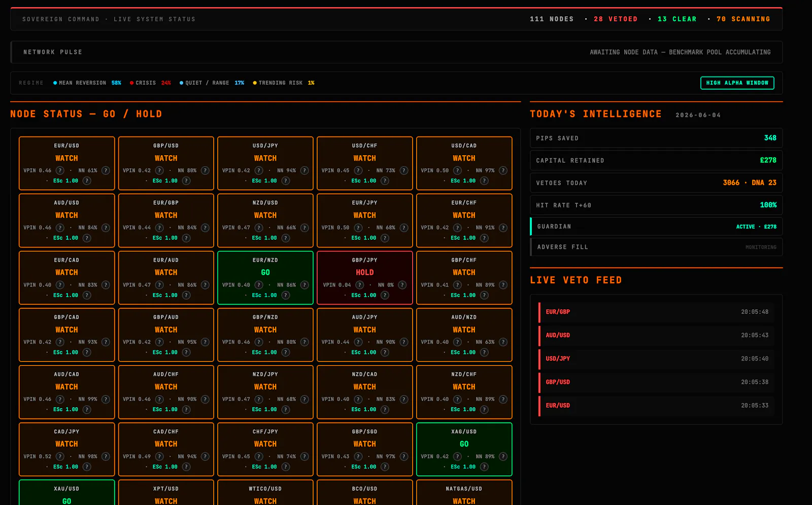Image resolution: width=812 pixels, height=505 pixels.
Task: Click NN 97% help icon in GBP/SGD card
Action: coord(404,456)
